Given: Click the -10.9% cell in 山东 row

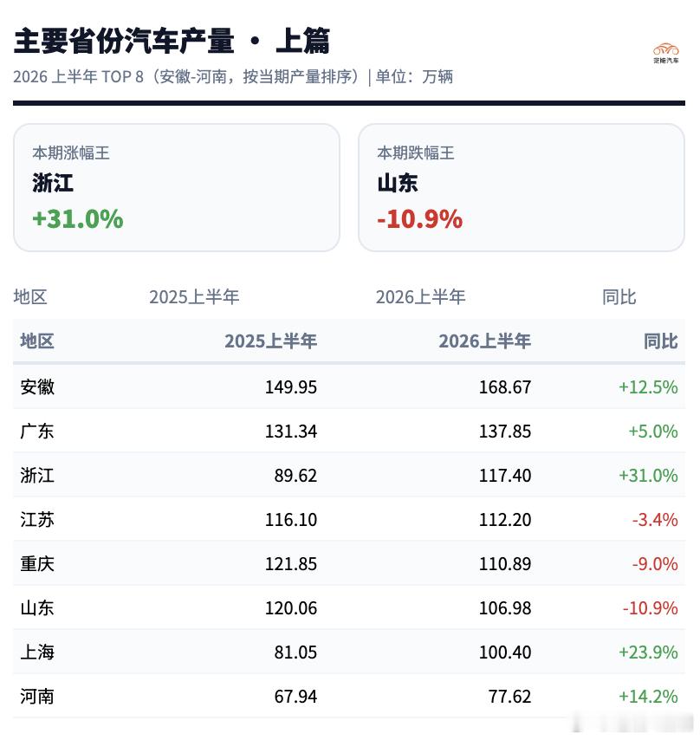Looking at the screenshot, I should click(651, 608).
